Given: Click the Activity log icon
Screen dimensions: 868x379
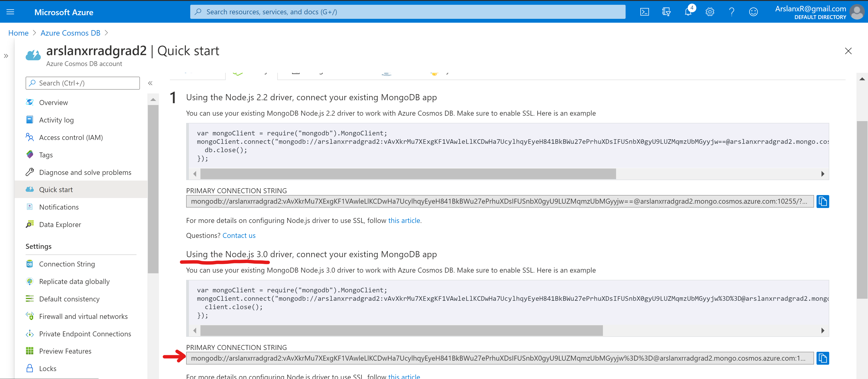Looking at the screenshot, I should [x=30, y=119].
